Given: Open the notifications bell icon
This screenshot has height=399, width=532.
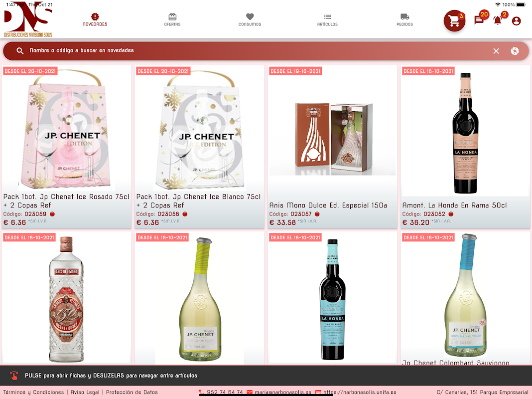Looking at the screenshot, I should point(498,20).
